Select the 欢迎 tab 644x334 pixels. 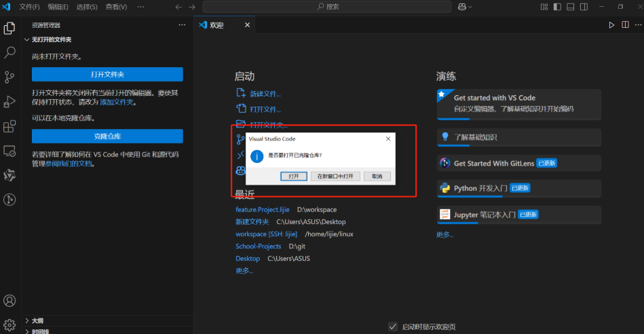[225, 25]
